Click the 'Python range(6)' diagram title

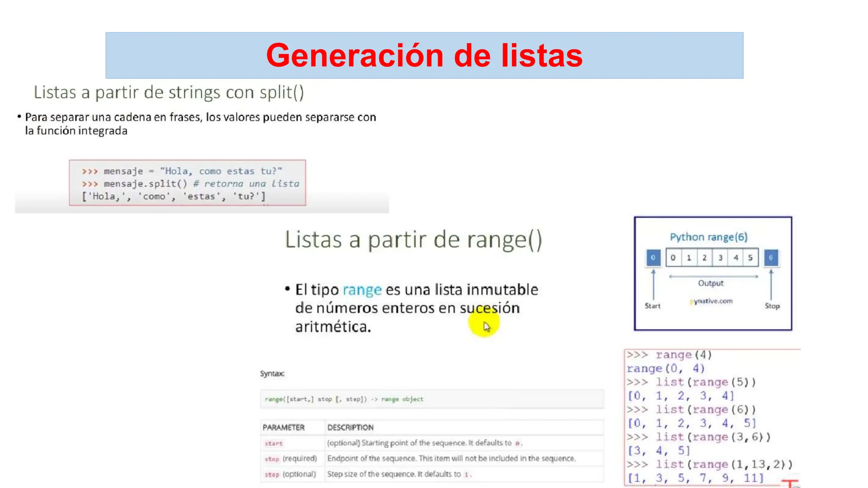coord(709,237)
